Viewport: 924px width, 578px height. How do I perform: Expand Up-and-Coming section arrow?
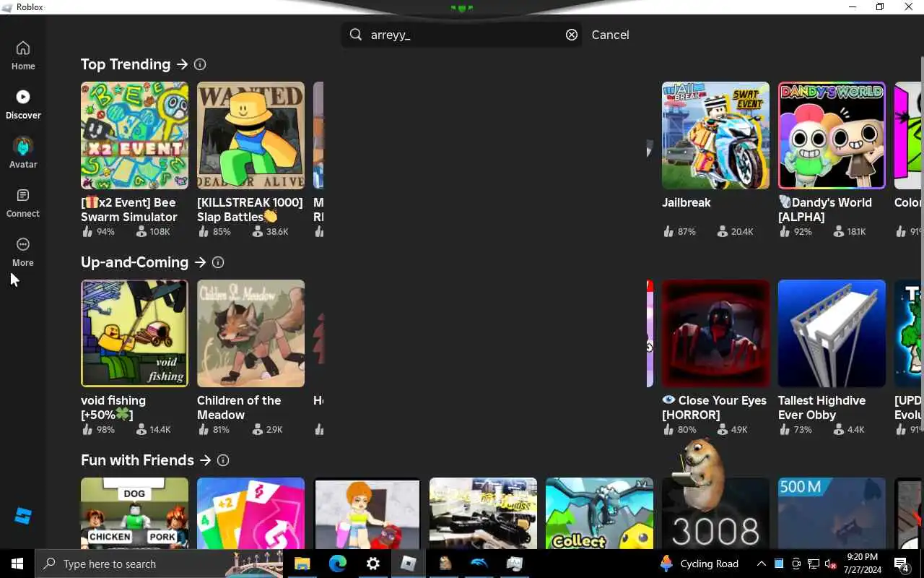(x=200, y=262)
